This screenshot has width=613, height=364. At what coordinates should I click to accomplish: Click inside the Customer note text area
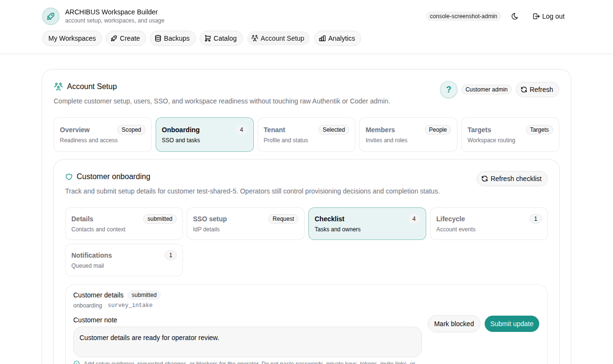(x=247, y=341)
